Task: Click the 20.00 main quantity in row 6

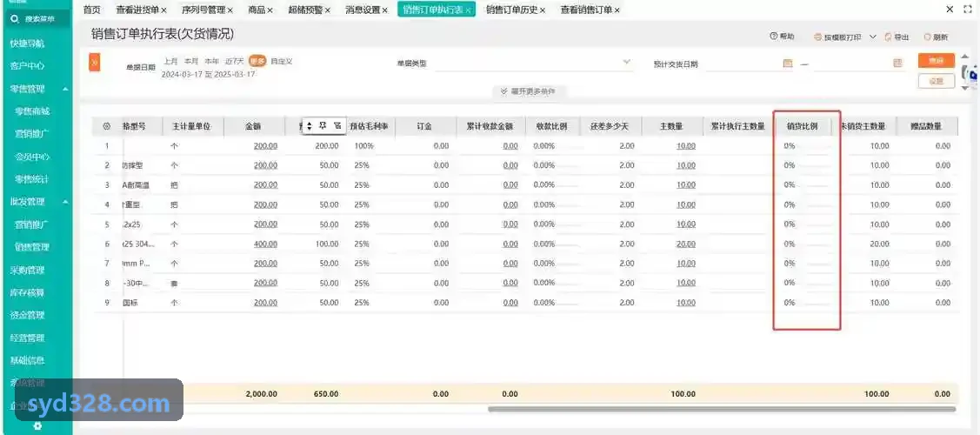Action: click(685, 244)
